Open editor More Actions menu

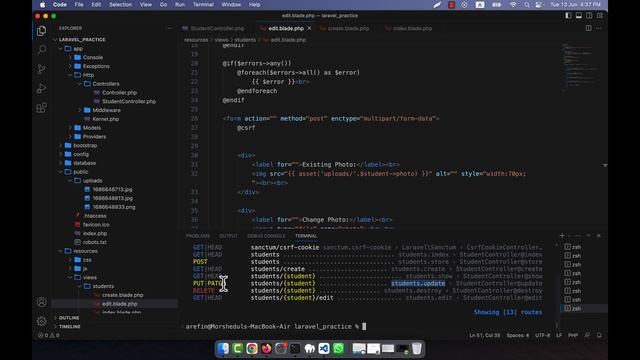(x=599, y=28)
